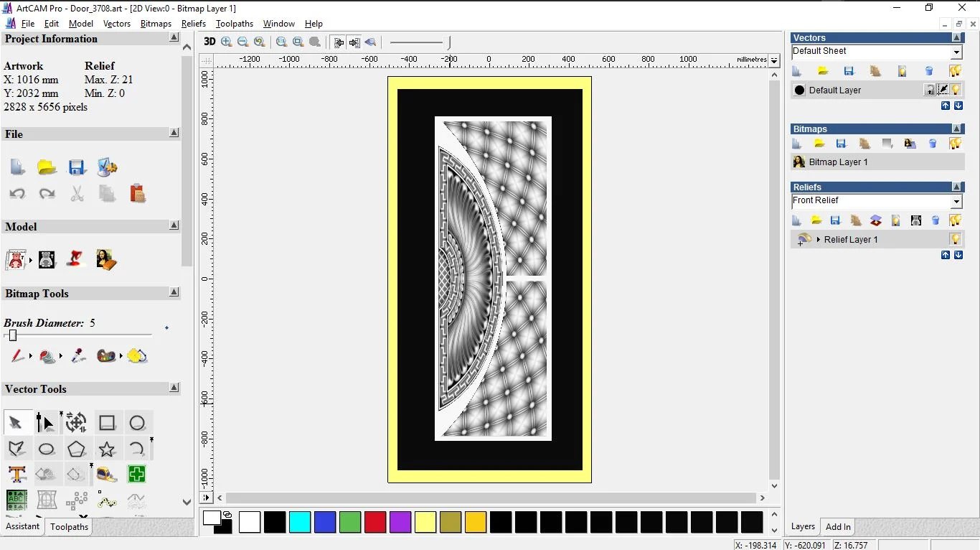Pick the cyan color swatch
Screen dimensions: 980x550
(300, 522)
